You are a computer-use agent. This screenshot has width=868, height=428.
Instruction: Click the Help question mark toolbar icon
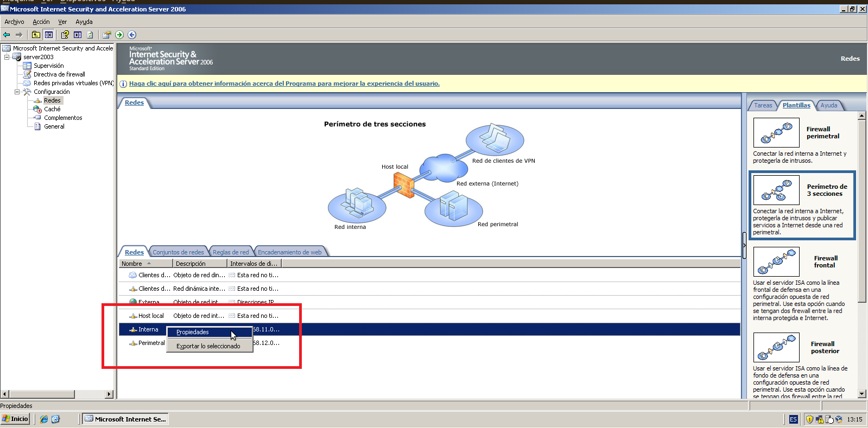[x=65, y=35]
